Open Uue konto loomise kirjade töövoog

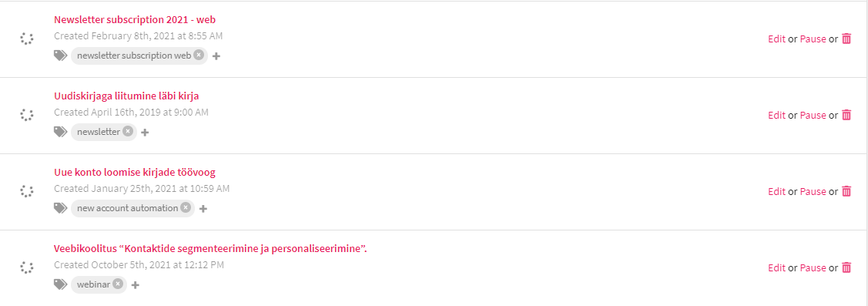135,172
